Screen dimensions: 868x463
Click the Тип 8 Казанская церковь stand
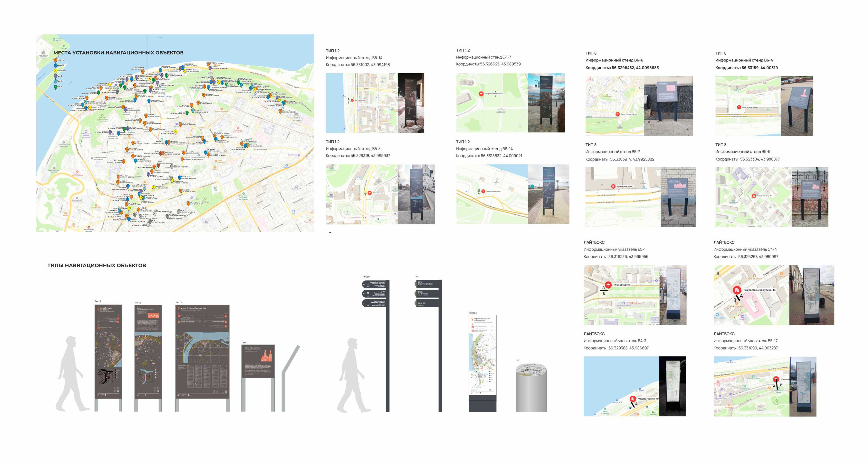click(x=258, y=361)
